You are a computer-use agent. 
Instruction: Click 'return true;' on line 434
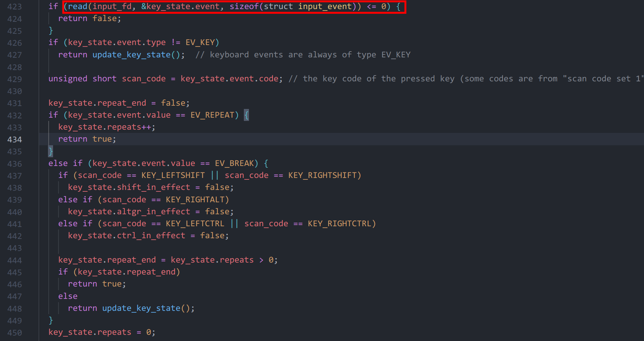point(87,139)
